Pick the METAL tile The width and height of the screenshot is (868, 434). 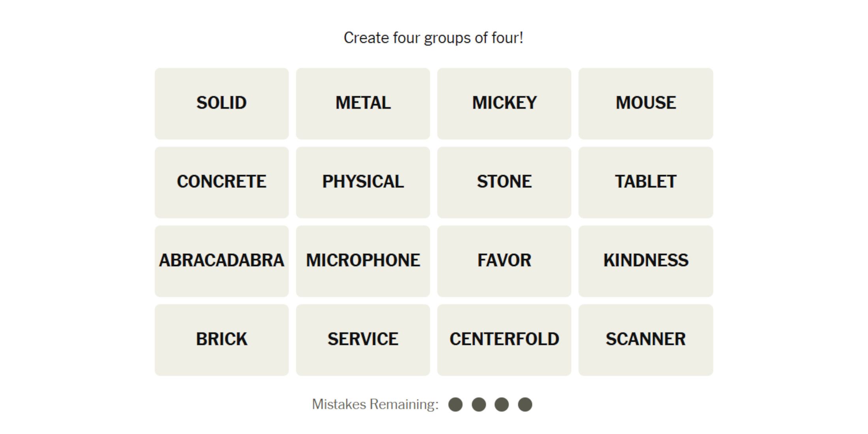tap(363, 103)
